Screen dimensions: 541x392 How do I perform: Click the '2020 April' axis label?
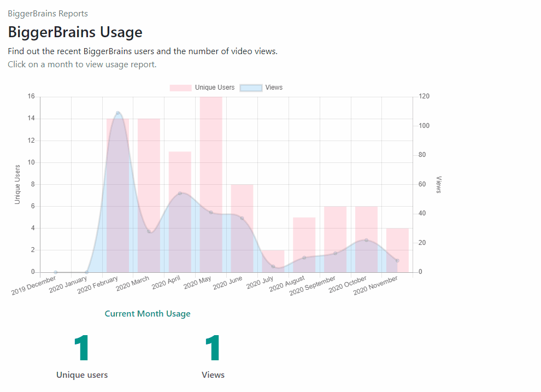click(x=166, y=283)
